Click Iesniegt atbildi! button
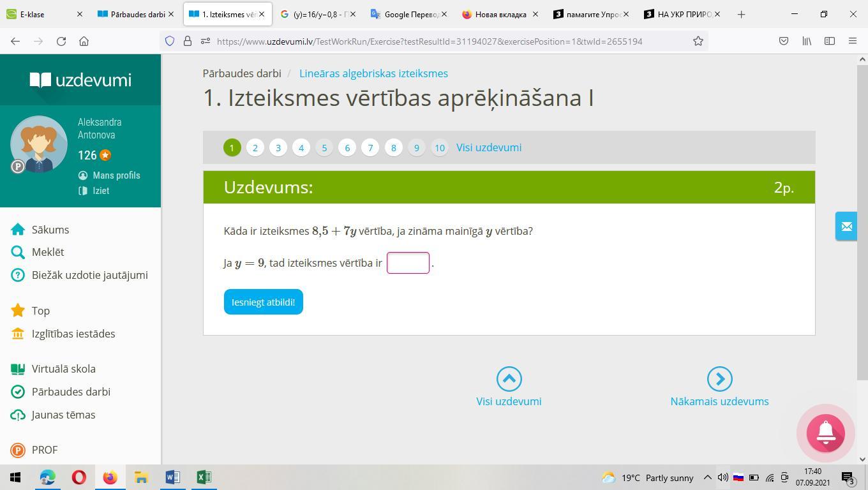868x490 pixels. pos(264,302)
